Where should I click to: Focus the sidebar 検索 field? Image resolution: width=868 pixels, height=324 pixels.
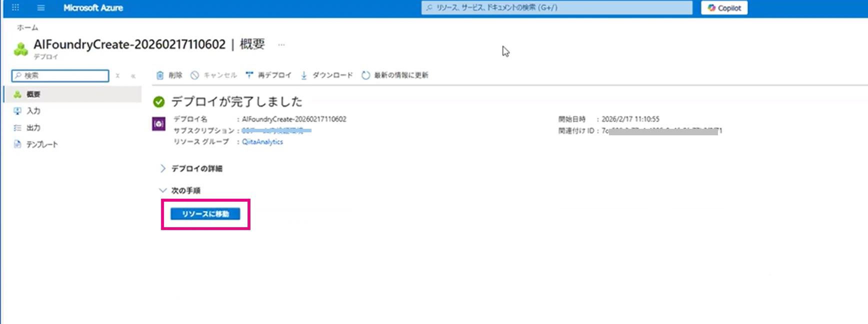60,75
